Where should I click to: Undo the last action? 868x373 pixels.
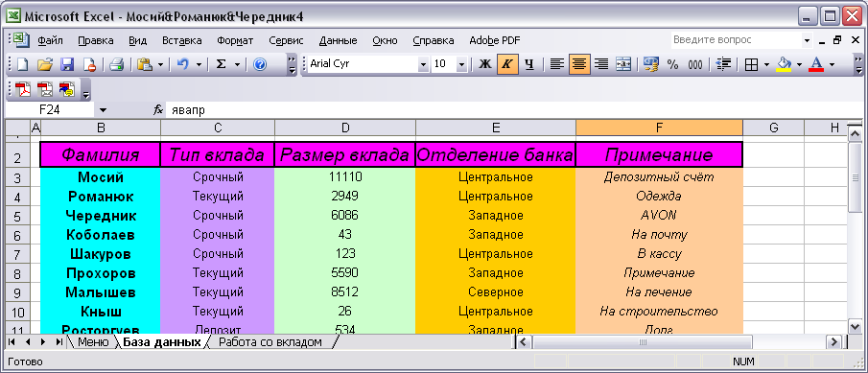pyautogui.click(x=182, y=65)
